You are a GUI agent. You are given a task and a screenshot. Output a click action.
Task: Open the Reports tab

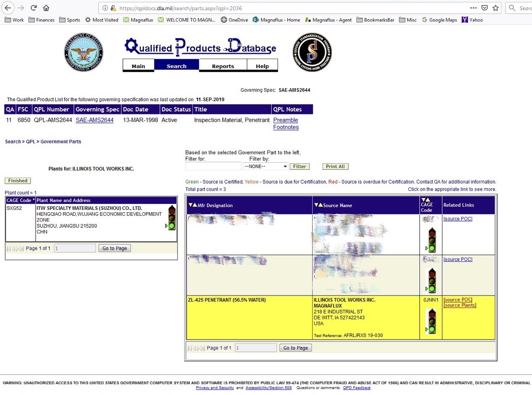click(223, 66)
